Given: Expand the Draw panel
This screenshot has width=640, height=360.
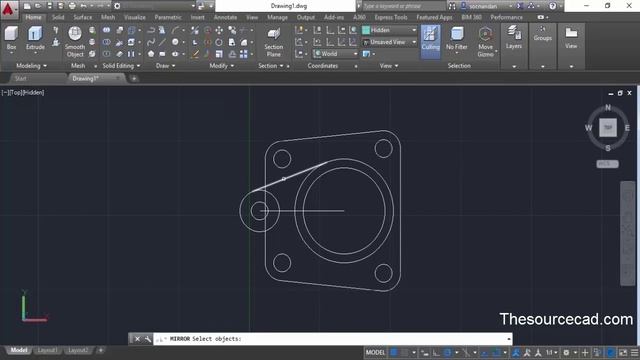Looking at the screenshot, I should (x=165, y=66).
